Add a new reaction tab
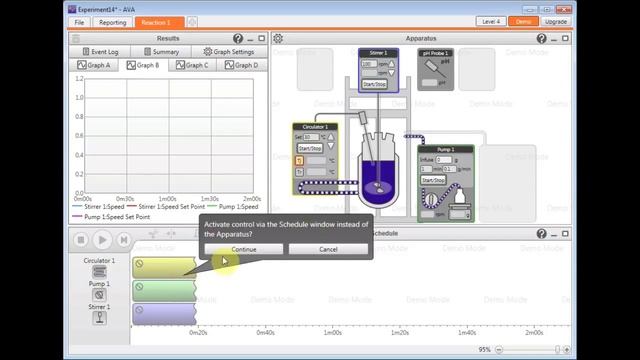This screenshot has height=360, width=640. (192, 22)
